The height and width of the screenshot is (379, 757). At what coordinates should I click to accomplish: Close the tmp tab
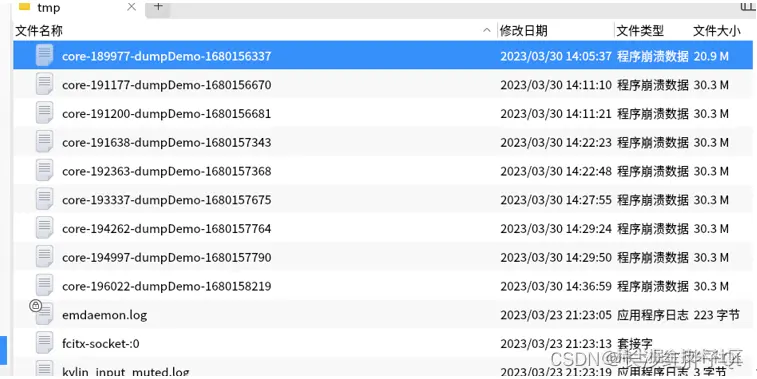(x=131, y=7)
